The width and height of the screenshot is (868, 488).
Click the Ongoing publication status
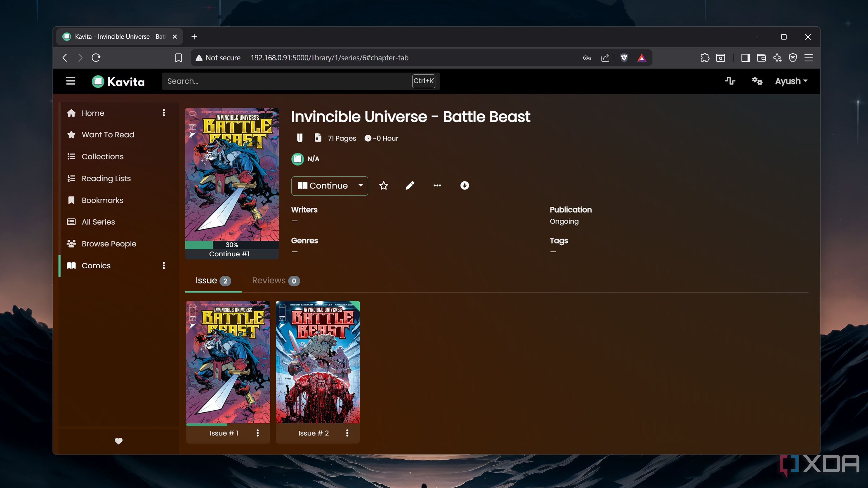click(564, 221)
